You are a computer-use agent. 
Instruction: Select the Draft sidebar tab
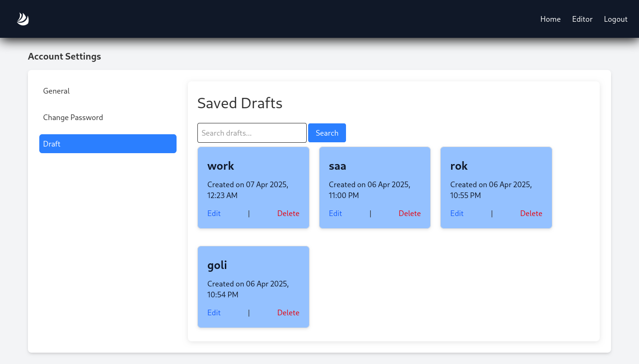click(x=108, y=144)
